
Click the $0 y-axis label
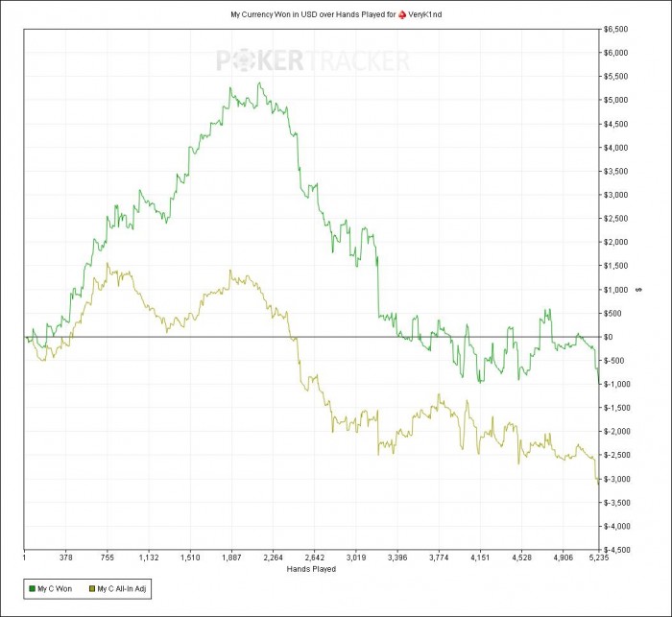click(x=608, y=337)
